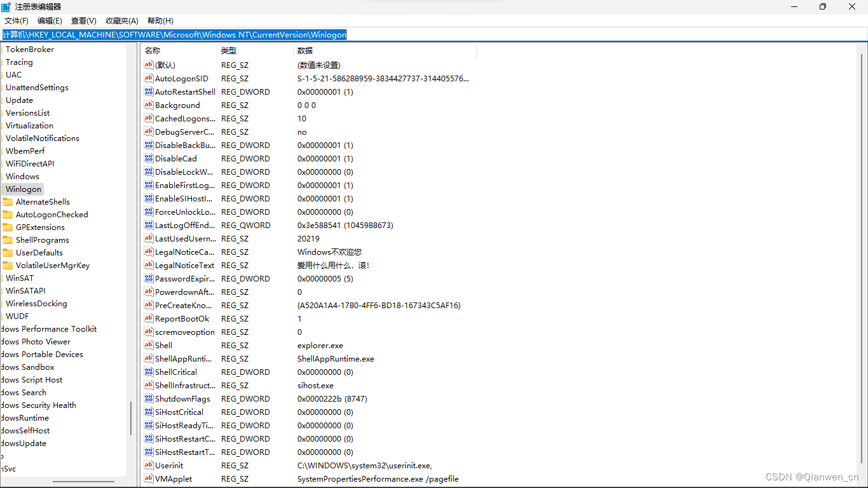The height and width of the screenshot is (488, 868).
Task: Click the 'ShellAppRuntime.exe' data cell
Action: point(336,359)
